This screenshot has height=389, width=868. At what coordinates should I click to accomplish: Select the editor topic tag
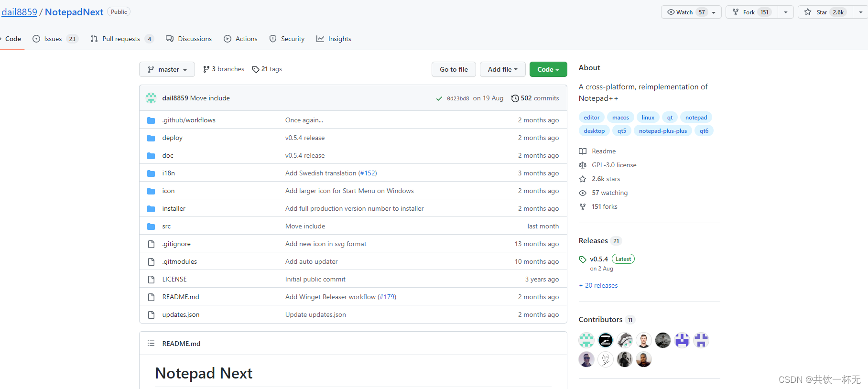coord(591,118)
